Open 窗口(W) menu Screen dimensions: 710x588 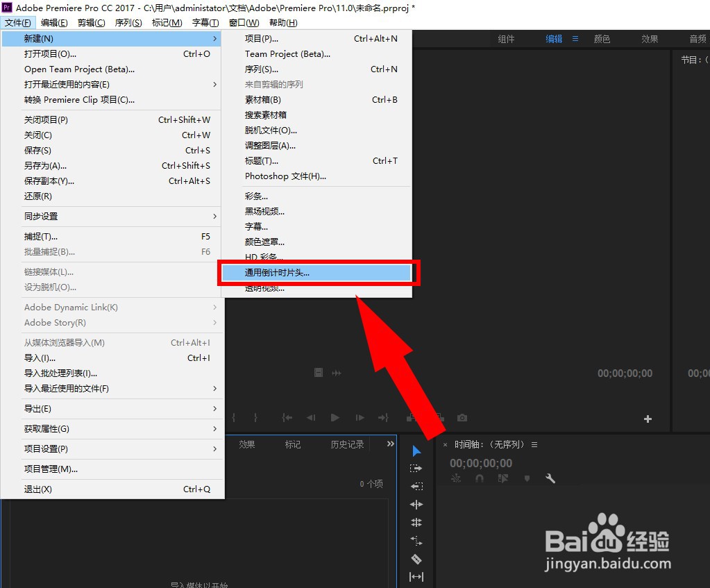[244, 23]
